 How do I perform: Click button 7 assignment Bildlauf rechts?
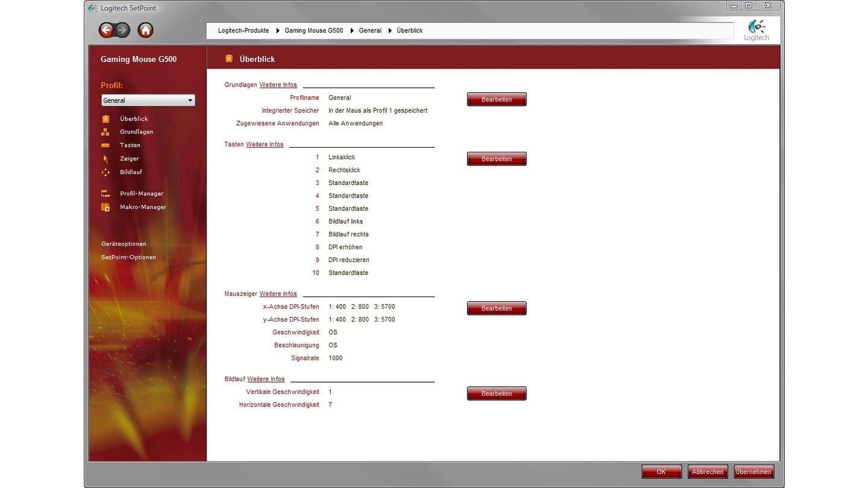click(348, 234)
